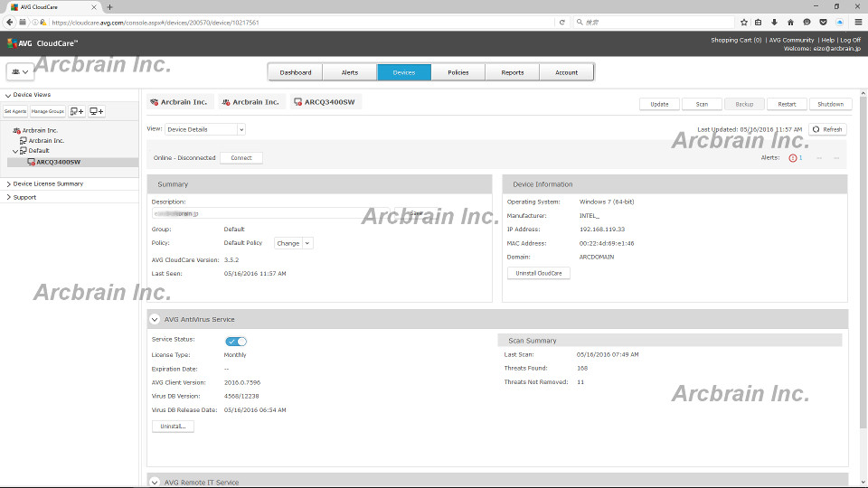Click the search magnifier icon in search box
The height and width of the screenshot is (488, 868).
[580, 22]
